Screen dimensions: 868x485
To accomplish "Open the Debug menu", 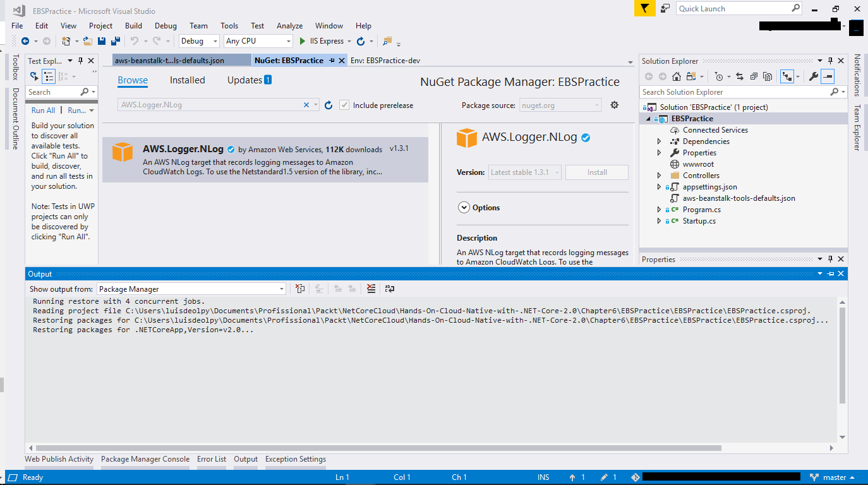I will tap(166, 26).
